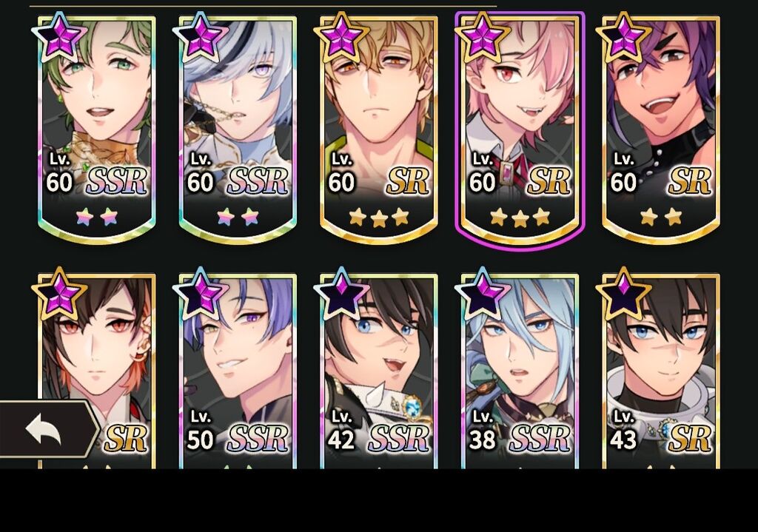
Task: Tap the back arrow button
Action: tap(48, 429)
